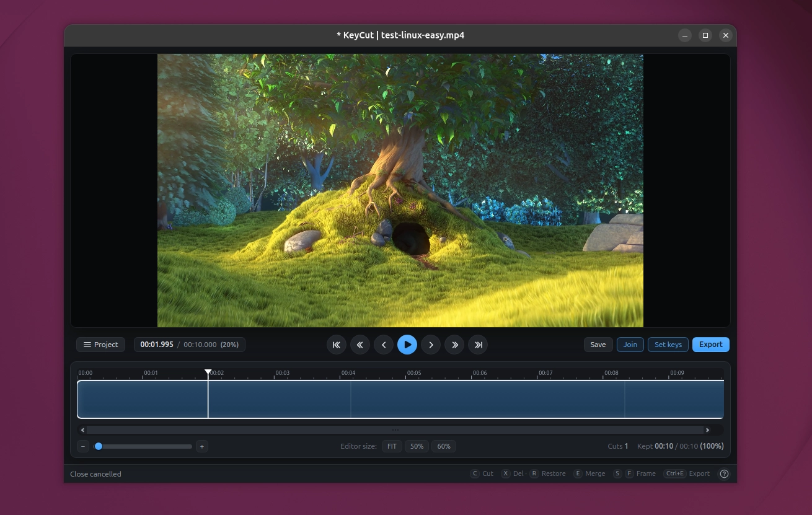Toggle the Set keys option
Viewport: 812px width, 515px height.
pyautogui.click(x=668, y=345)
